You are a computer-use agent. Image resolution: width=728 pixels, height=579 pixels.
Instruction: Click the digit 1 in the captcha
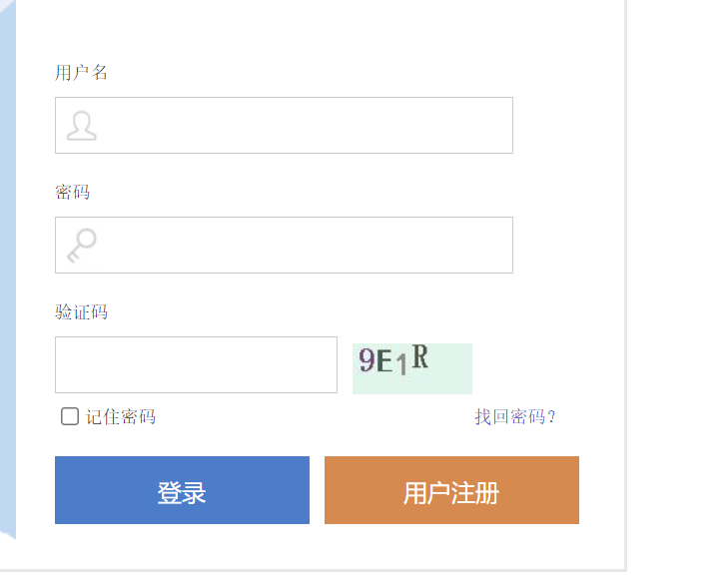point(402,363)
